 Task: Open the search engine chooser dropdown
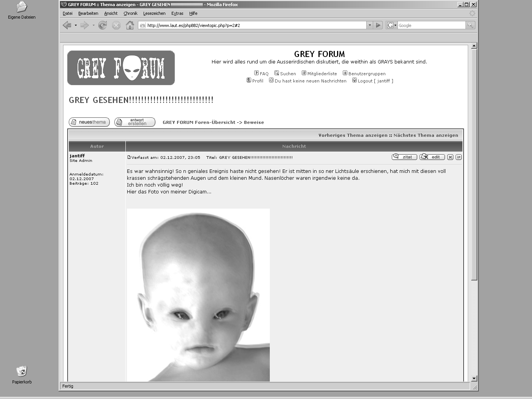pos(392,25)
